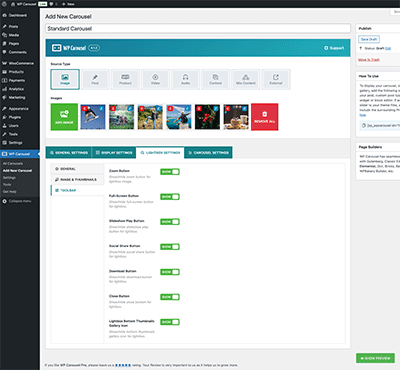Open the WordPress logo menu
400x370 pixels.
pyautogui.click(x=4, y=4)
